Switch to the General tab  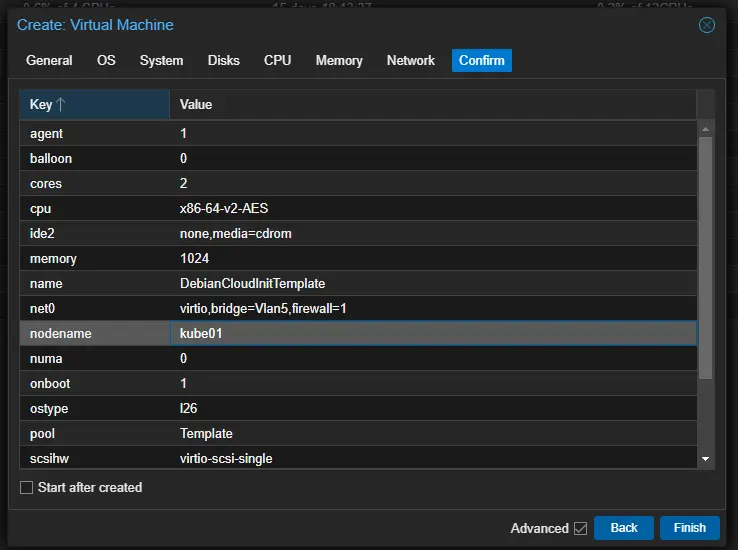(49, 60)
